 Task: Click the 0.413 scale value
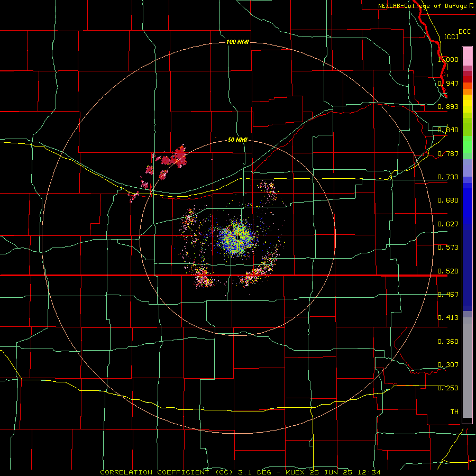(x=448, y=318)
